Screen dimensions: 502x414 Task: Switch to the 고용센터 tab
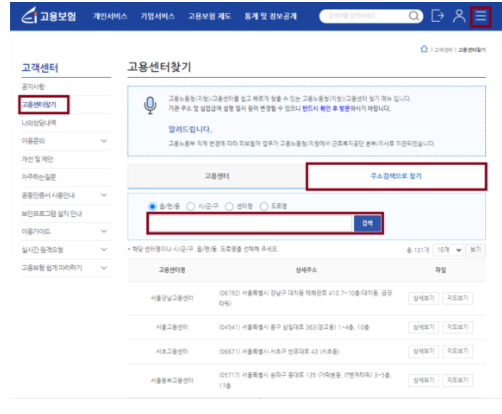tap(217, 176)
